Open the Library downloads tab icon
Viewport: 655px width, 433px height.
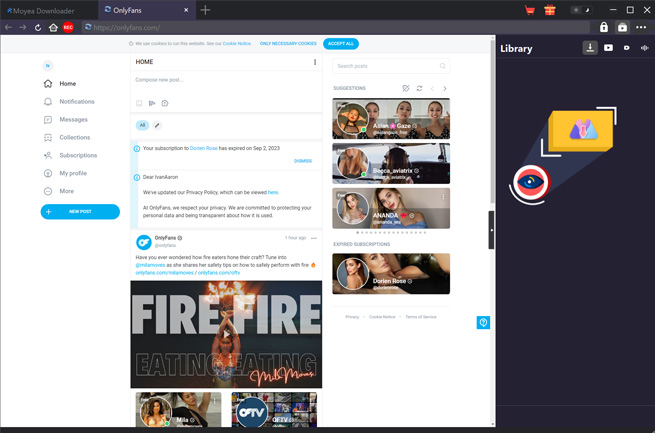[x=590, y=48]
